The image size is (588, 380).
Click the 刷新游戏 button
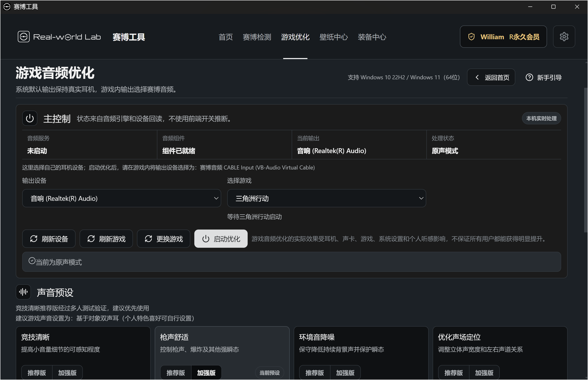click(x=106, y=239)
